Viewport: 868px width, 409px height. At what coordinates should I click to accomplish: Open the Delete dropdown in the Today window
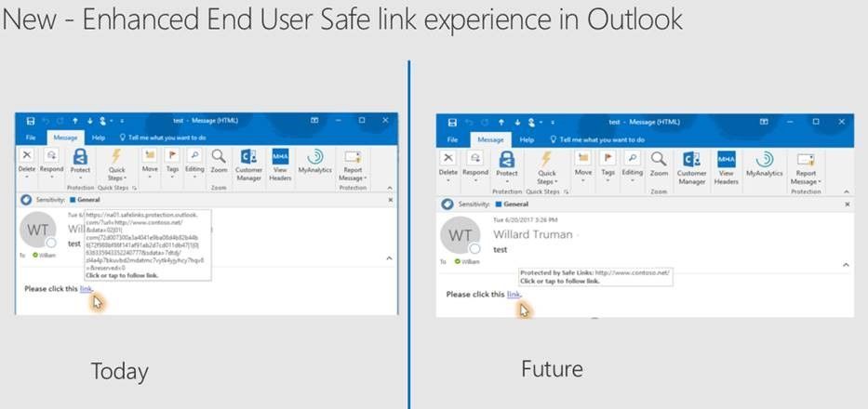(27, 164)
